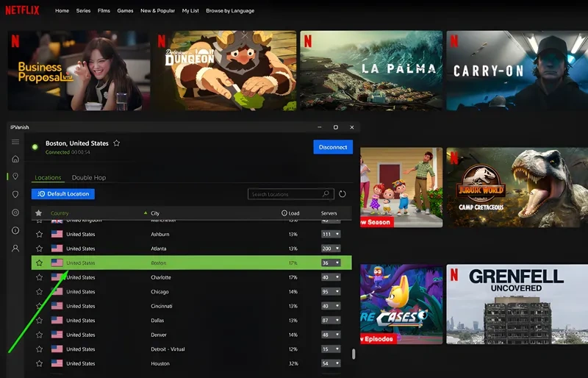Click the Default Location button

[63, 194]
